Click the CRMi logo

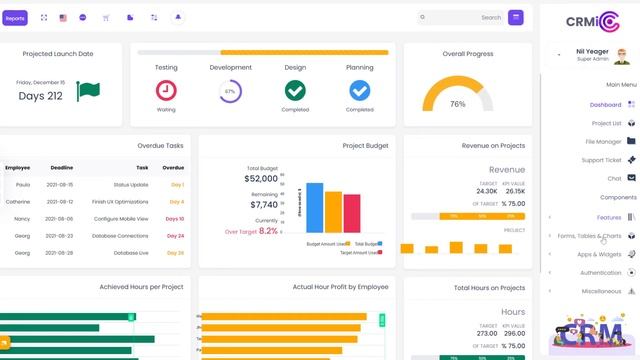click(x=593, y=21)
